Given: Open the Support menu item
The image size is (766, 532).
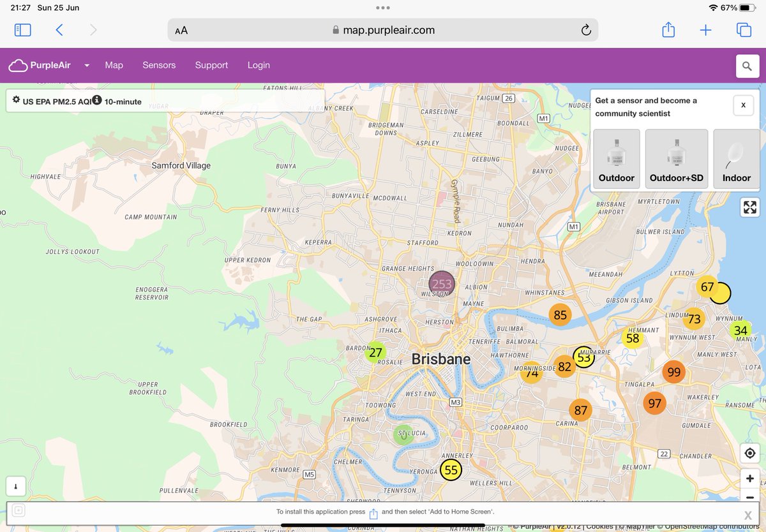Looking at the screenshot, I should (x=211, y=65).
